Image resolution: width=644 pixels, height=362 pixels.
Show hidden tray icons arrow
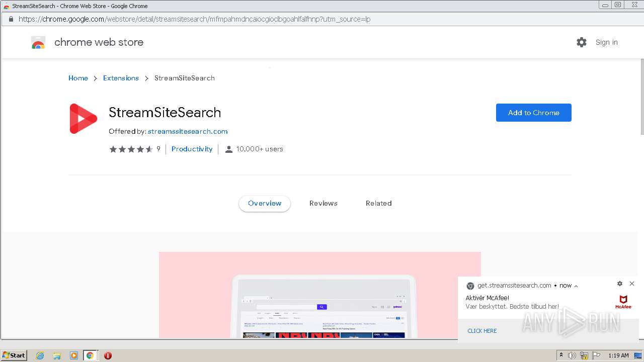[561, 355]
